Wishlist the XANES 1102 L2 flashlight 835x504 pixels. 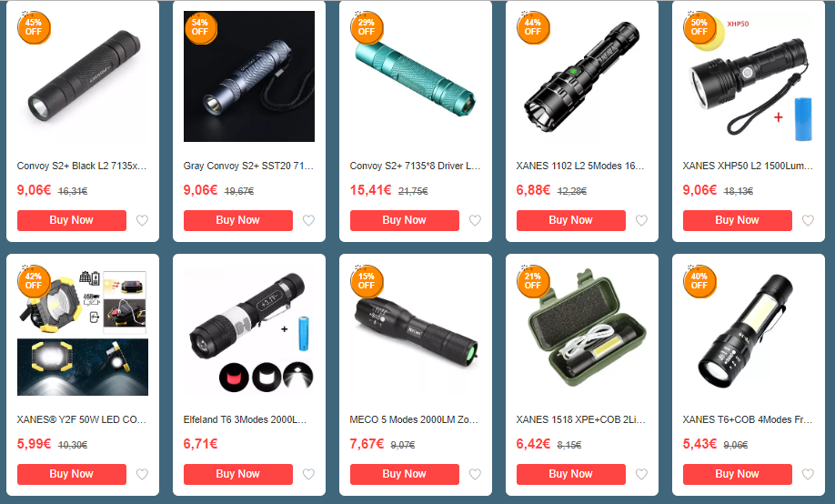point(641,220)
